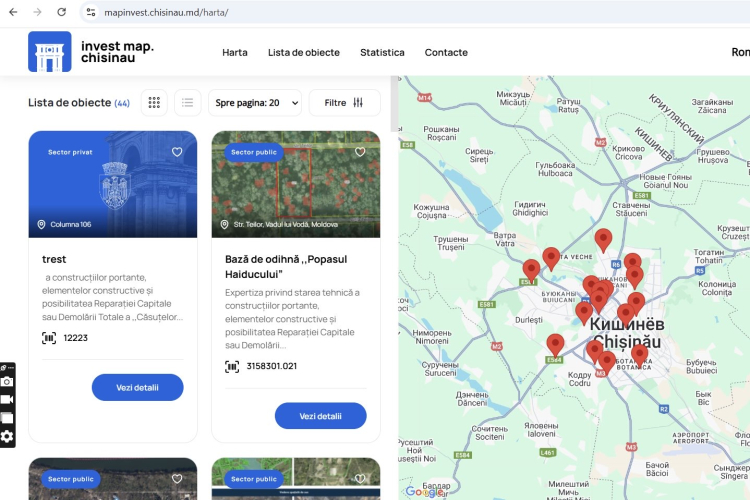Open the Harta menu item
The image size is (750, 500).
(x=235, y=53)
